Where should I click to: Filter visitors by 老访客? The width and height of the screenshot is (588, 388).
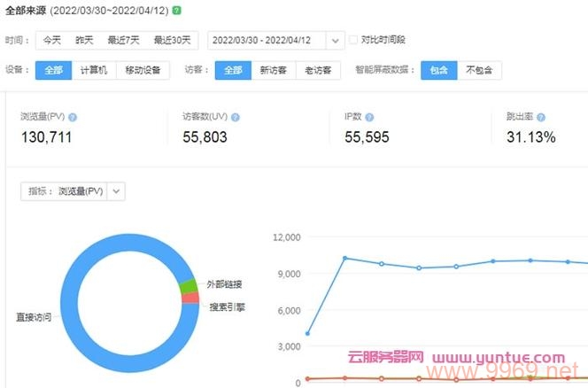click(318, 70)
